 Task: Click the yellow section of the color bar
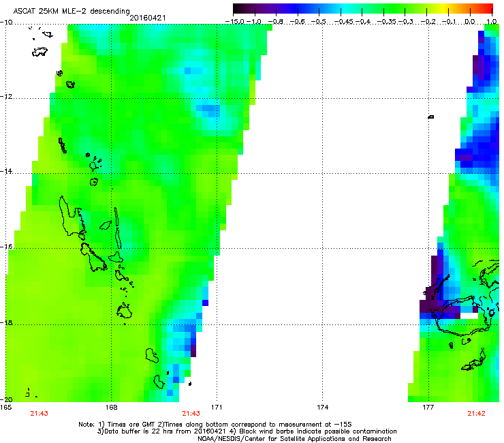click(444, 9)
